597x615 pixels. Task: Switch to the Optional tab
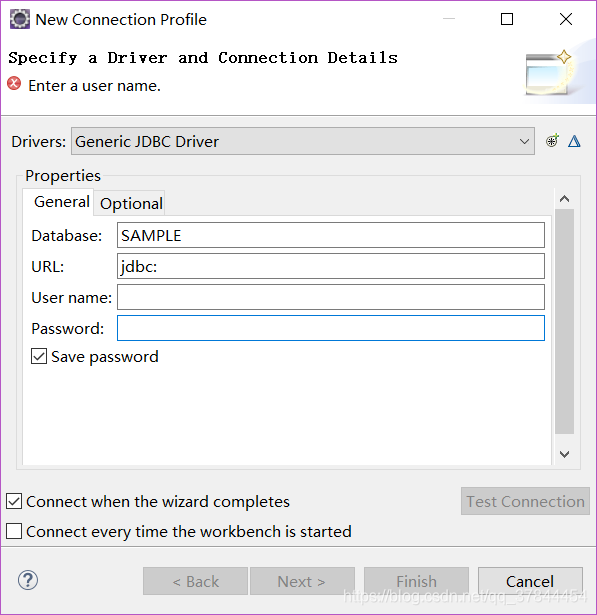point(131,204)
